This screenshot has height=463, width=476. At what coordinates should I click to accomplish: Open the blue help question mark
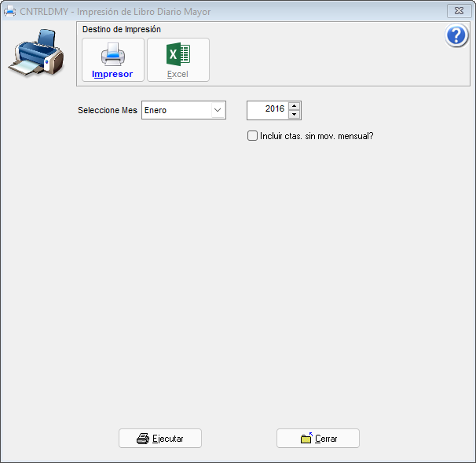point(456,35)
